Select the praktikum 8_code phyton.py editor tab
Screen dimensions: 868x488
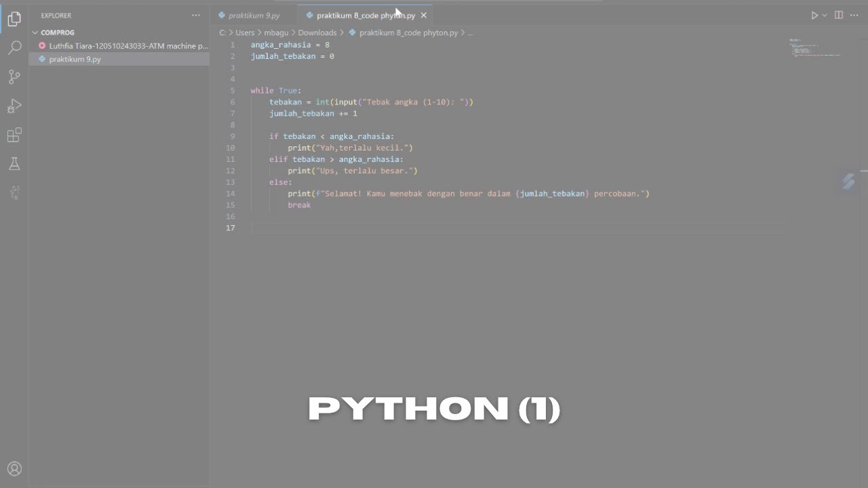coord(366,15)
